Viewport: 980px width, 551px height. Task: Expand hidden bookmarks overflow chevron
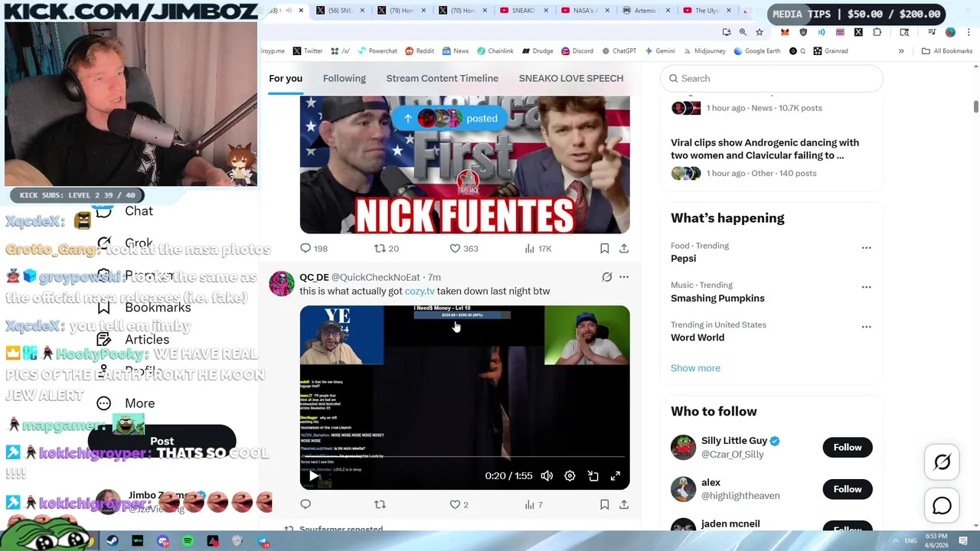pyautogui.click(x=901, y=51)
